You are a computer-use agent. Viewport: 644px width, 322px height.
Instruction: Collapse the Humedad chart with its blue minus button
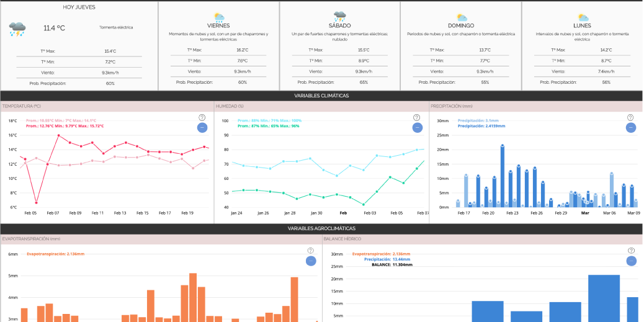[418, 128]
